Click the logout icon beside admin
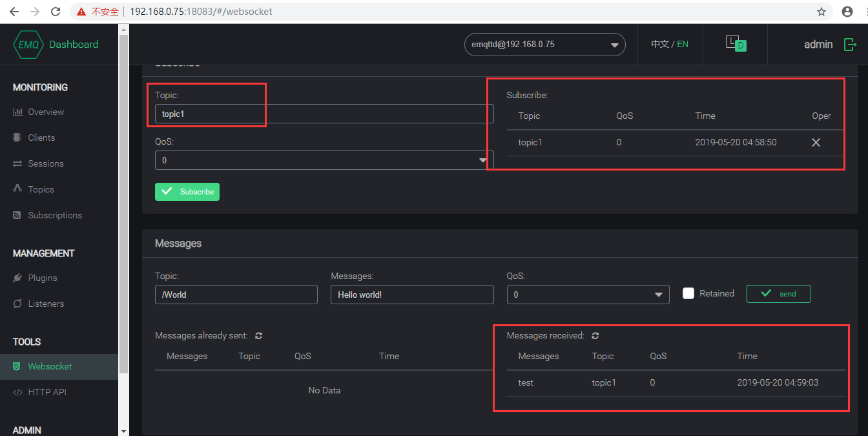This screenshot has width=868, height=436. coord(850,44)
